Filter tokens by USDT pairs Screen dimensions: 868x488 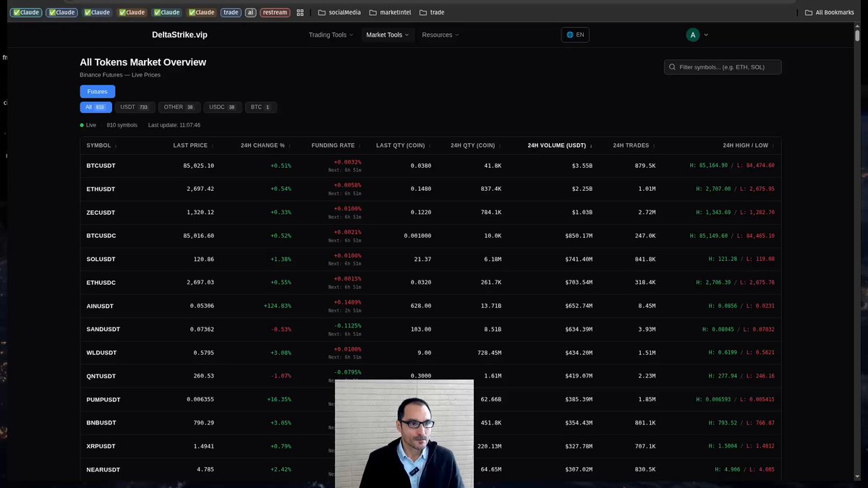point(135,107)
